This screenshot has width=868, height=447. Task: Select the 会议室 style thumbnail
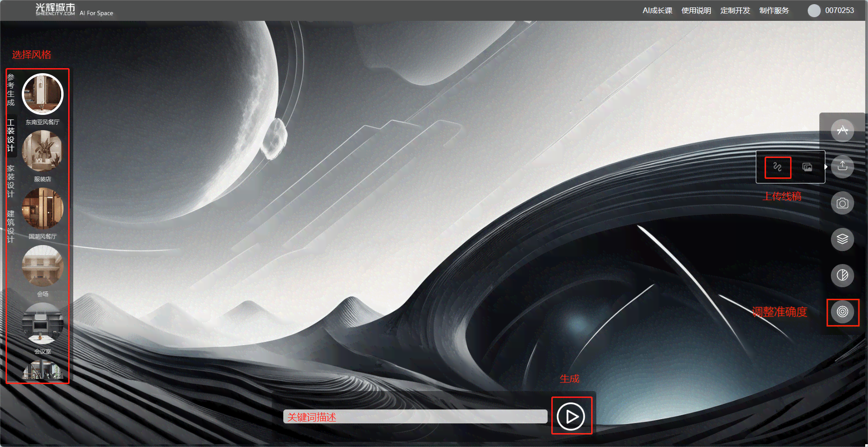(x=43, y=324)
